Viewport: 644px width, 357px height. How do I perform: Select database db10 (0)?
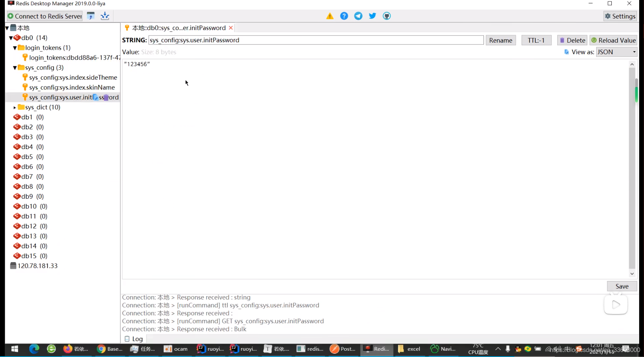click(30, 206)
